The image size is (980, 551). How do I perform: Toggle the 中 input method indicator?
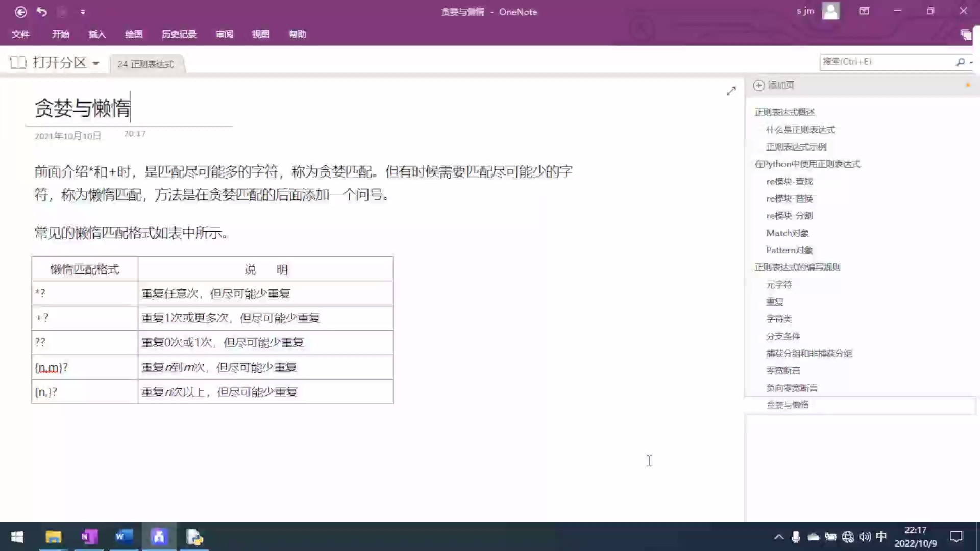[881, 536]
